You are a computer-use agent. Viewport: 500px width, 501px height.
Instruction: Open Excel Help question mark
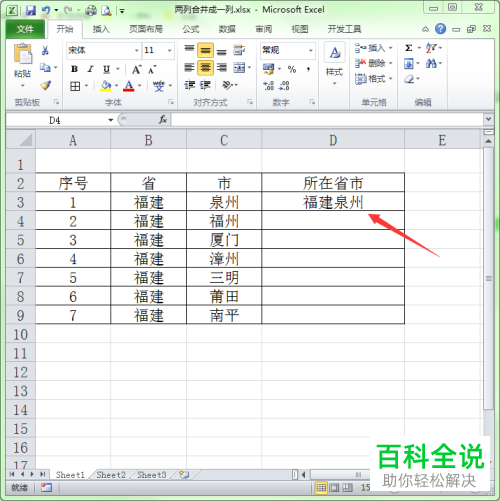click(440, 29)
